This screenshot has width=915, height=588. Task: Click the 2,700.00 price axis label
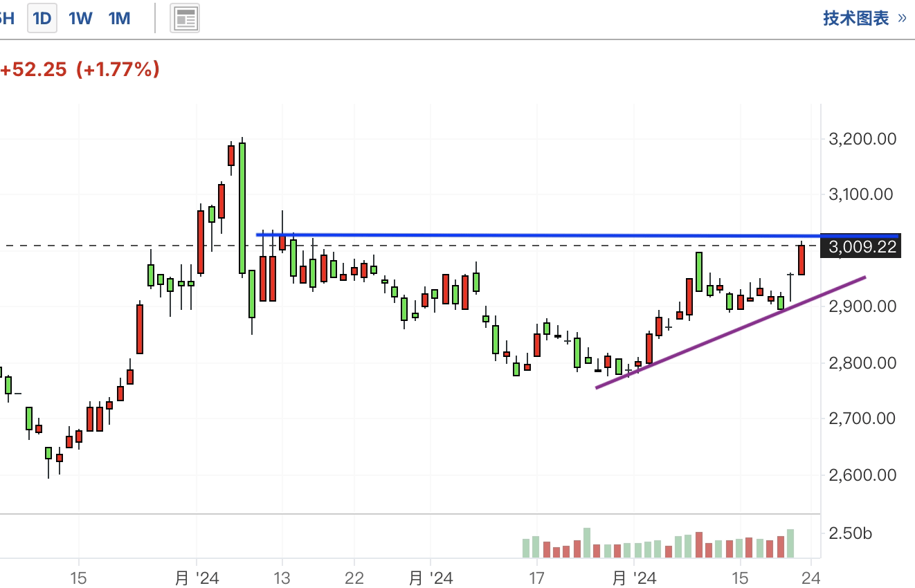pos(862,419)
